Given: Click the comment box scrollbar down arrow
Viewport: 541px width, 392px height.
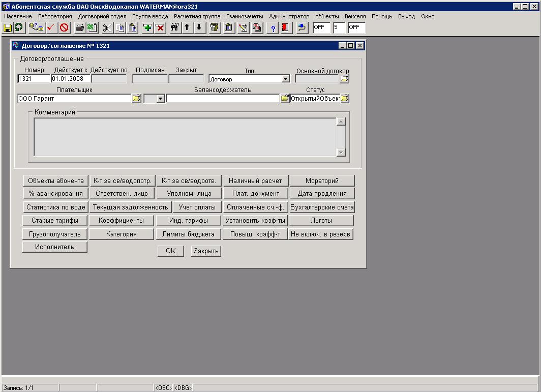Looking at the screenshot, I should (x=341, y=153).
